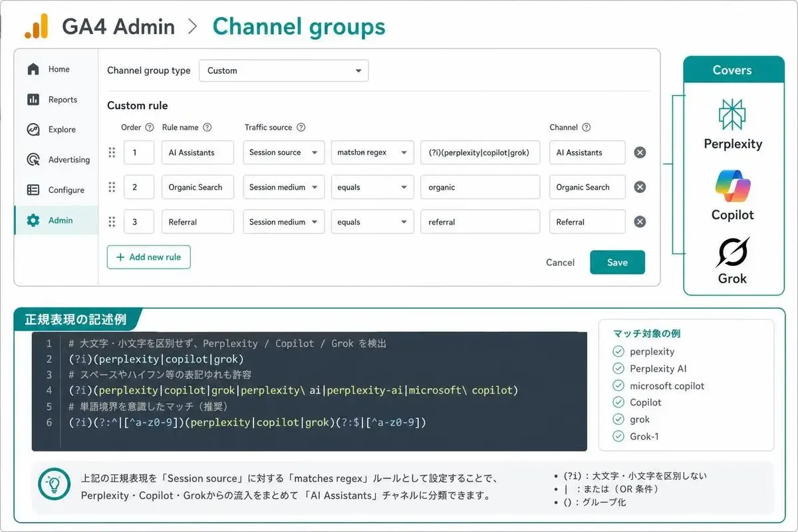Click the check icon beside Copilot example
The image size is (798, 532).
click(618, 402)
